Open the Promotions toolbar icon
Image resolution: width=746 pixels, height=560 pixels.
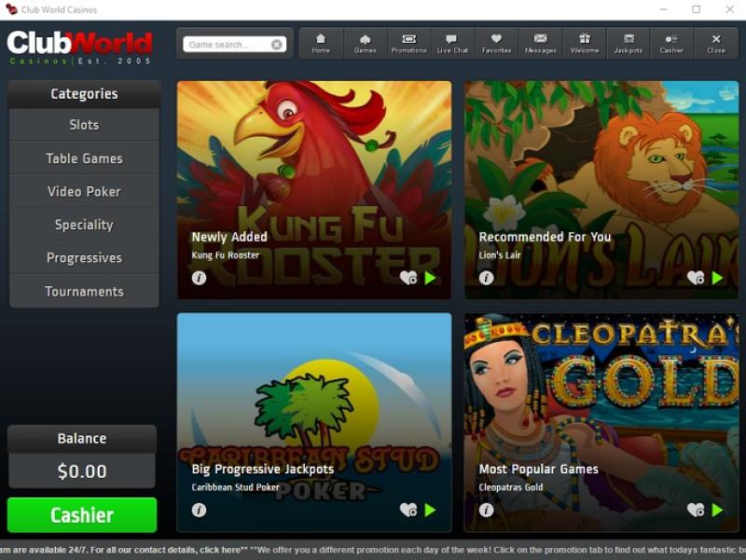coord(408,43)
